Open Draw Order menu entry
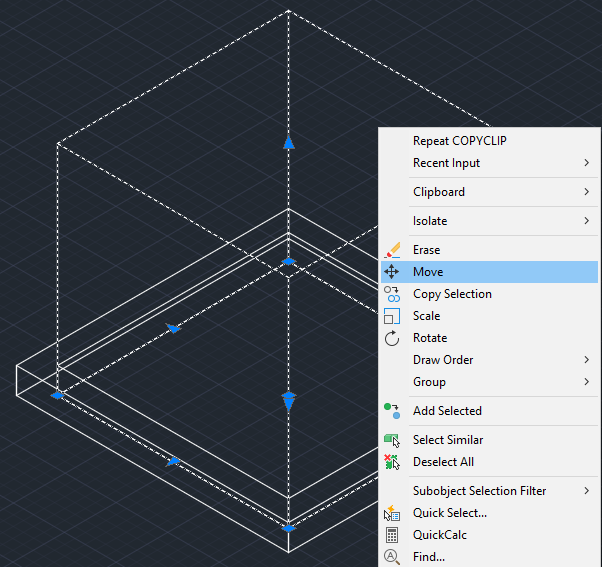Screen dimensions: 602x567 [490, 360]
